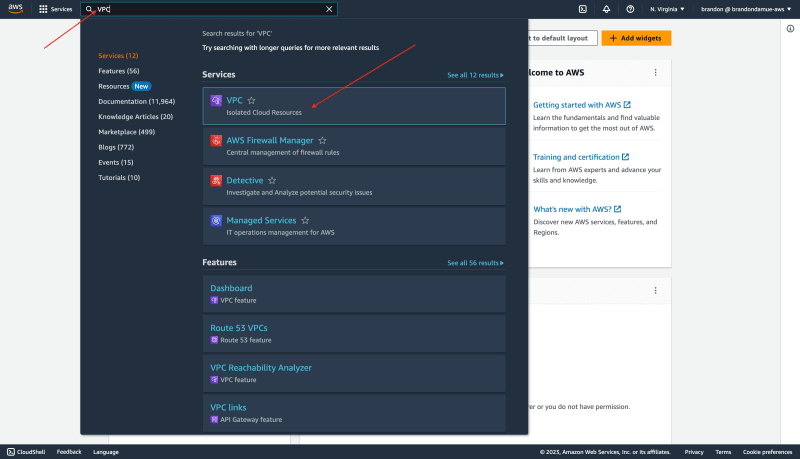Click the Route 53 feature icon

(x=214, y=340)
